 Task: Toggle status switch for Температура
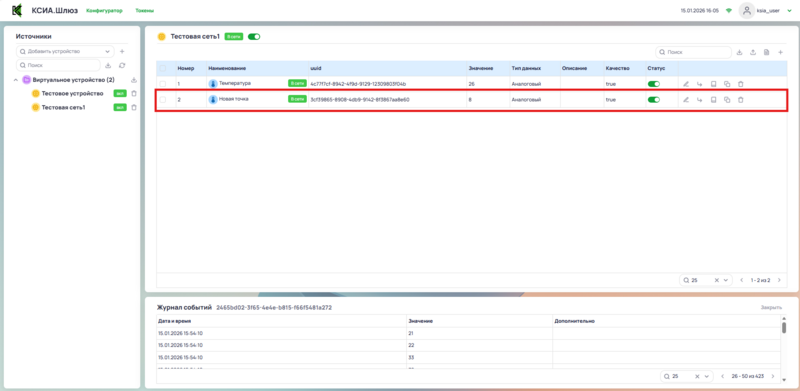tap(654, 84)
